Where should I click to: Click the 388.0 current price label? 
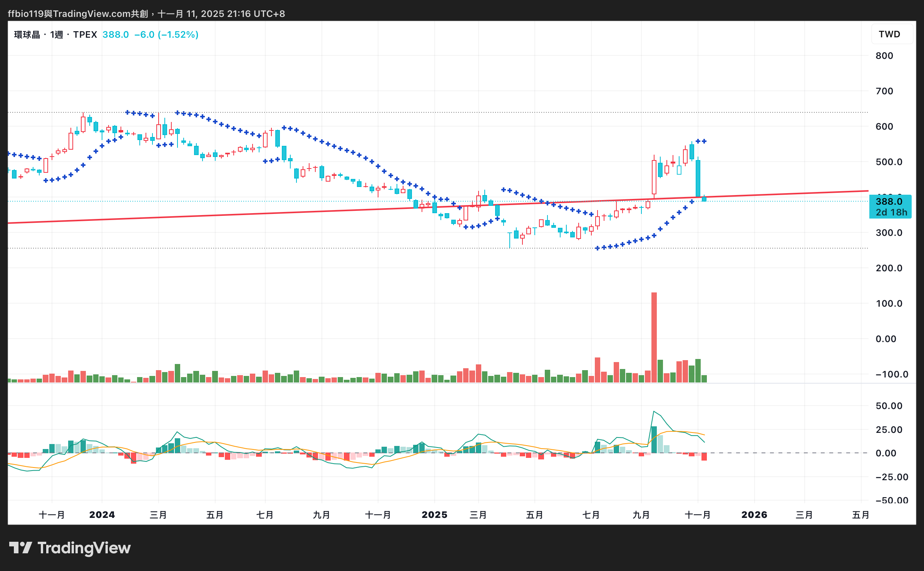tap(889, 202)
